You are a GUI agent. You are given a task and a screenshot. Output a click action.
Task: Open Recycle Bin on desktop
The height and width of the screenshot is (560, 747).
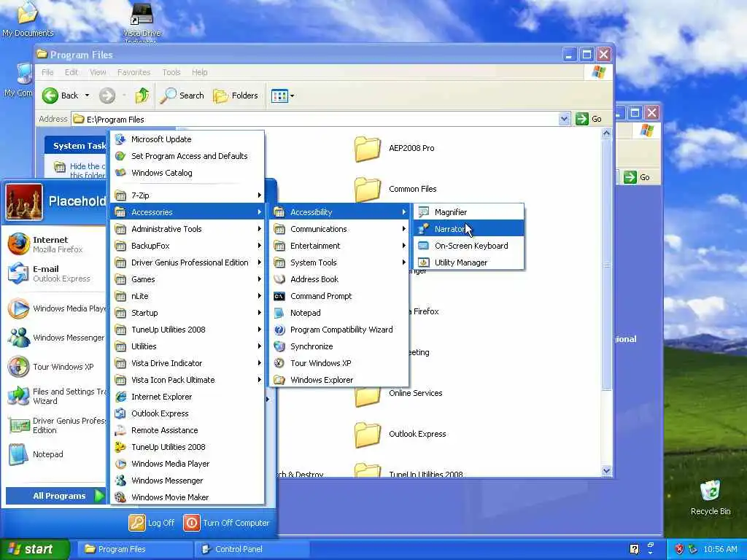(x=711, y=497)
